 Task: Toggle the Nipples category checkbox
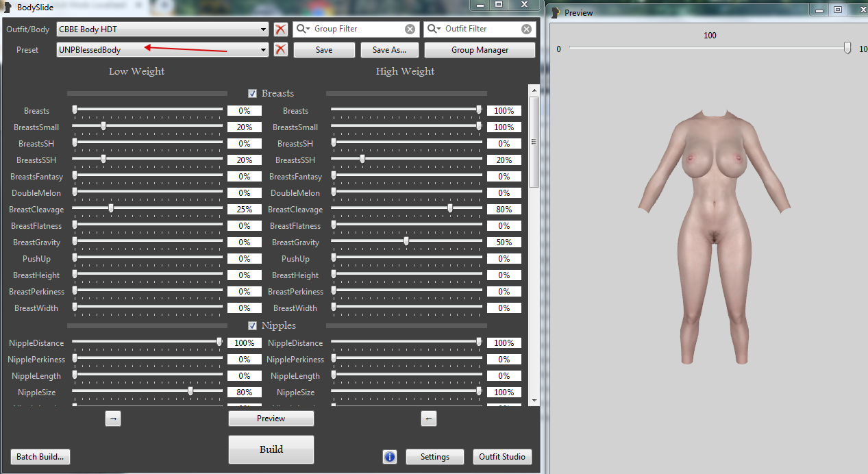pyautogui.click(x=253, y=326)
